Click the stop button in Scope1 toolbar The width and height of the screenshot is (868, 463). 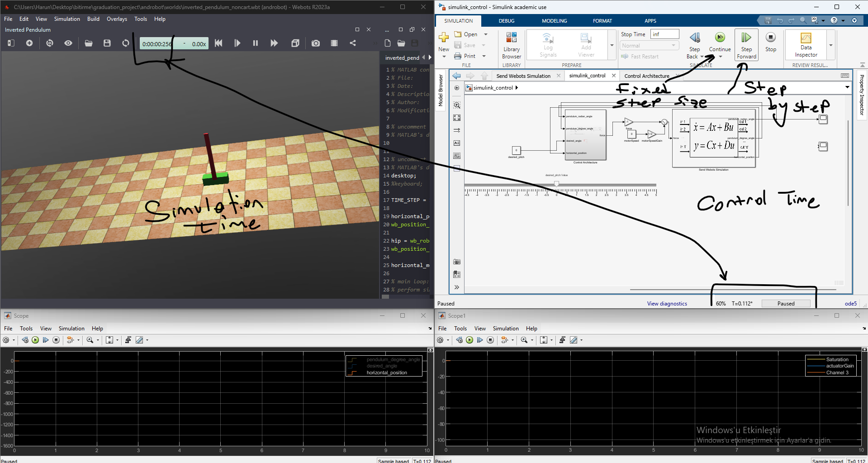tap(490, 340)
